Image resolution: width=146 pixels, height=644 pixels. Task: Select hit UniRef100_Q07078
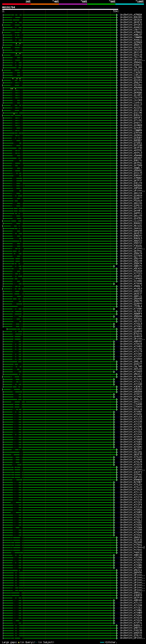(x=131, y=90)
